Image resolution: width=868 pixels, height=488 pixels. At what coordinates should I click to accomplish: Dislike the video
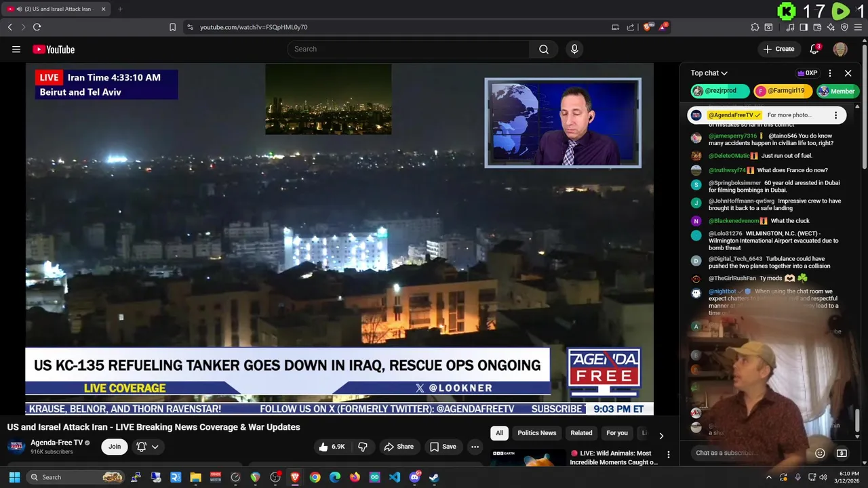pyautogui.click(x=363, y=447)
